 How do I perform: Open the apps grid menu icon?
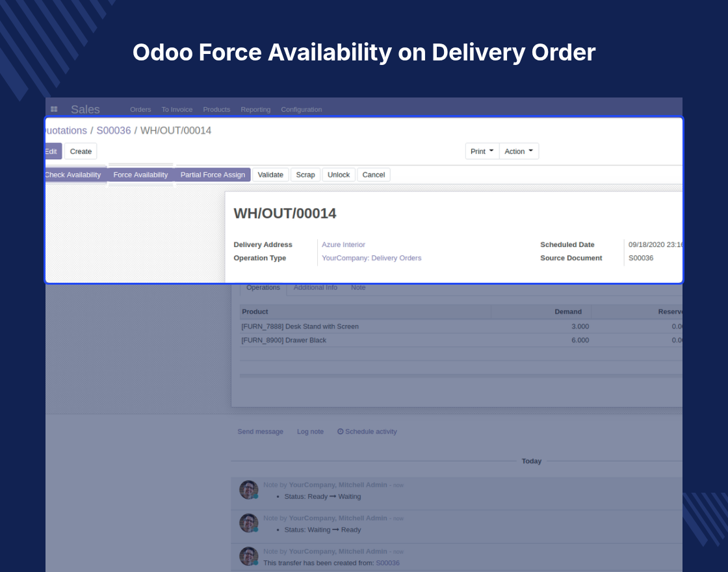(54, 109)
